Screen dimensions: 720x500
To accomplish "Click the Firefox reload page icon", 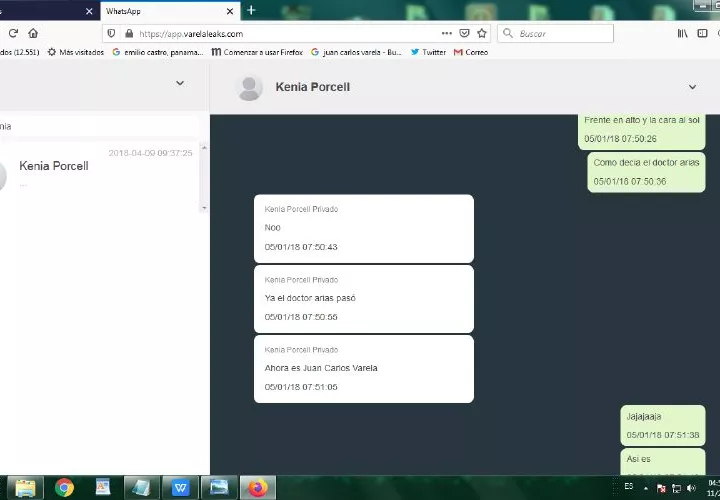I will [x=13, y=33].
